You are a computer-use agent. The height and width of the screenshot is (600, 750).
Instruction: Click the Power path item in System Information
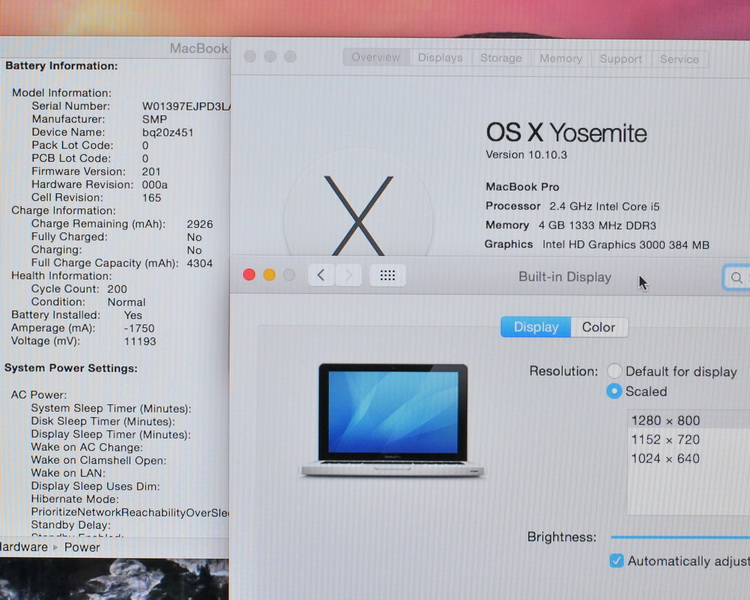(x=82, y=547)
